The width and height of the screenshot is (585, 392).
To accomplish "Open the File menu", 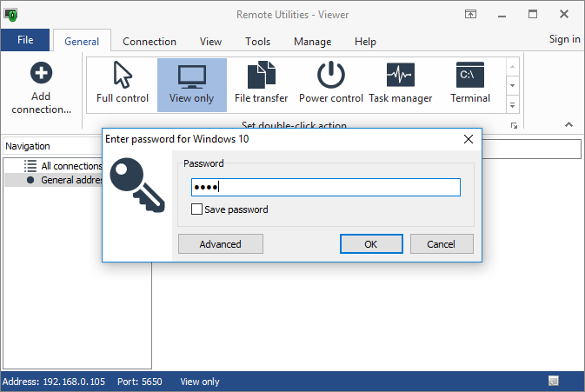I will pyautogui.click(x=25, y=41).
